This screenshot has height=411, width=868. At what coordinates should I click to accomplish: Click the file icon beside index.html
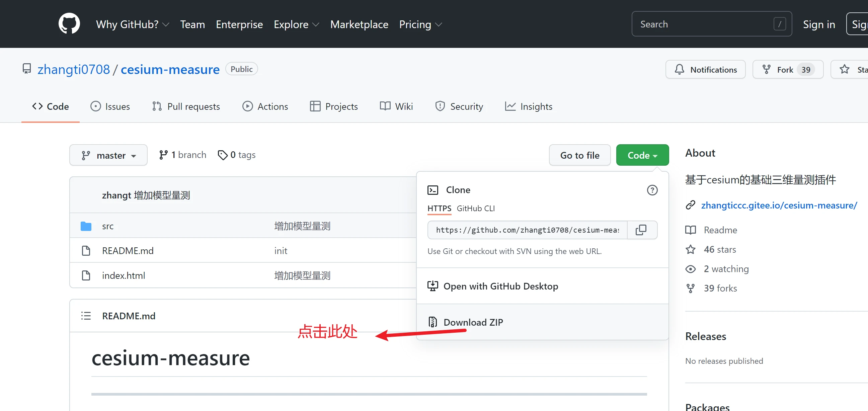pyautogui.click(x=86, y=275)
